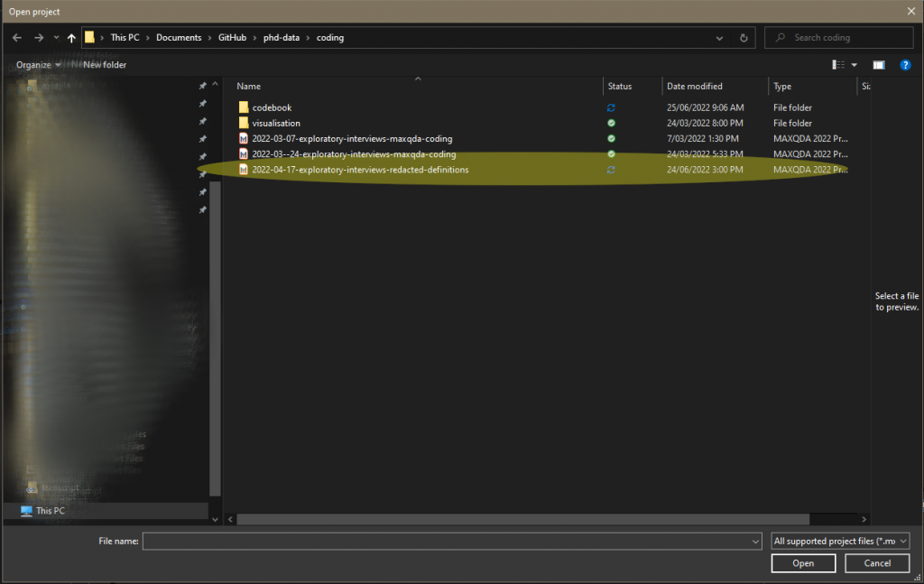Open the Organize menu
Viewport: 924px width, 584px height.
38,65
